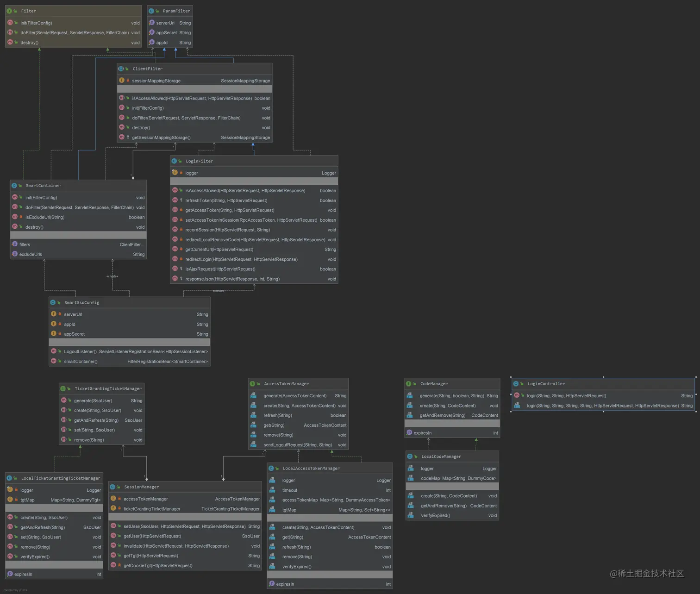The height and width of the screenshot is (594, 700).
Task: Select setUser method in SessionManager
Action: 185,526
